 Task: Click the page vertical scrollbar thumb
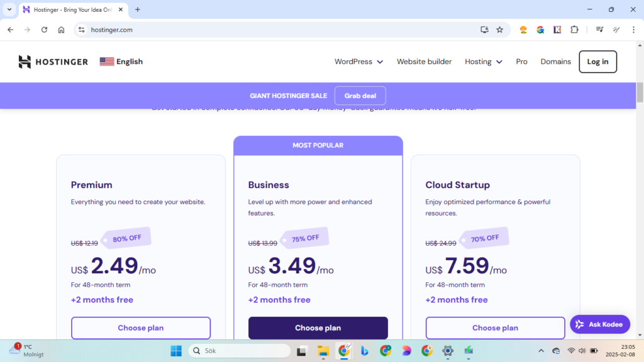tap(640, 92)
